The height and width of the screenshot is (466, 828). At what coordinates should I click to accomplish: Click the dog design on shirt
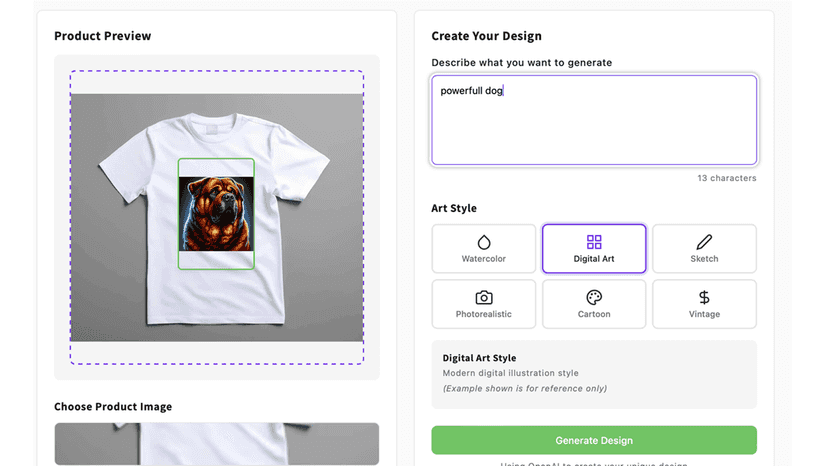tap(216, 214)
